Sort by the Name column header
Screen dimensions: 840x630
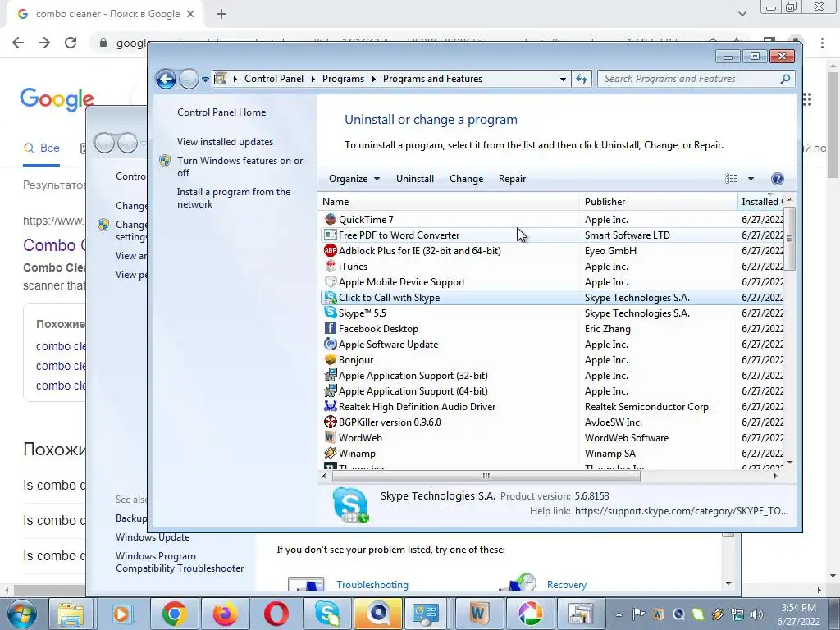pos(449,202)
